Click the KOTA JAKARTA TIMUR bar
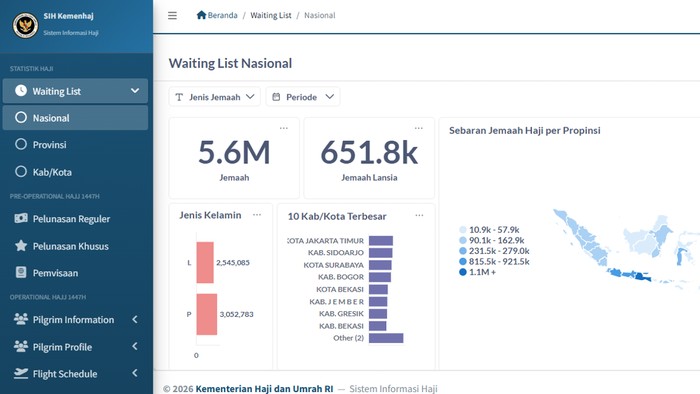The height and width of the screenshot is (394, 700). [381, 241]
